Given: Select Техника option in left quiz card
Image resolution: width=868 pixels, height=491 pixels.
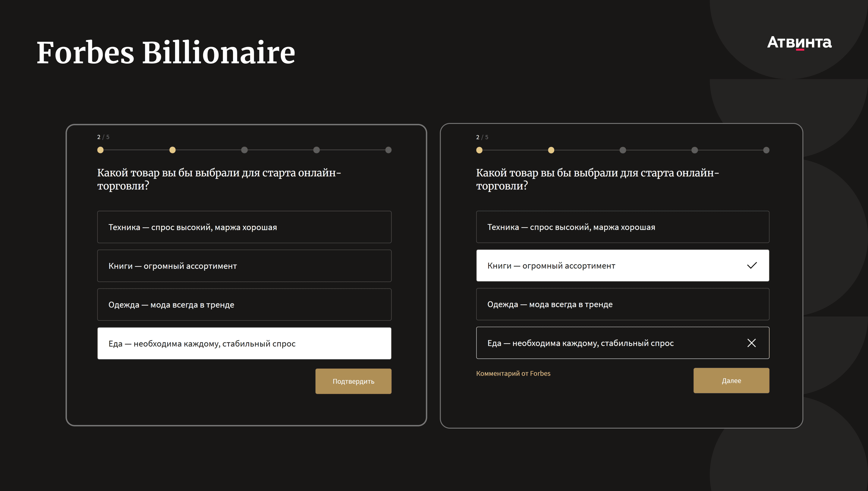Looking at the screenshot, I should 244,227.
